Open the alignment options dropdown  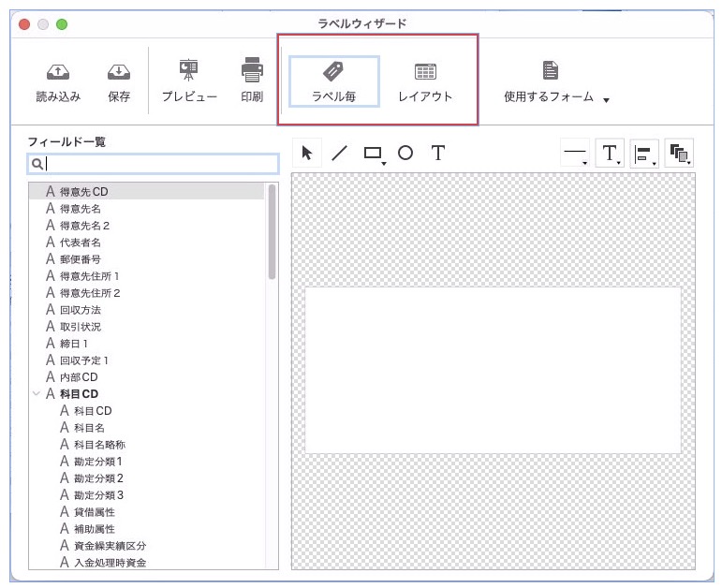644,154
